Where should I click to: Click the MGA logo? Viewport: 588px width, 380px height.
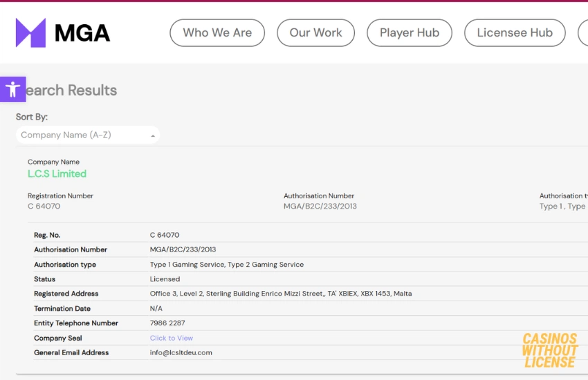[x=63, y=33]
